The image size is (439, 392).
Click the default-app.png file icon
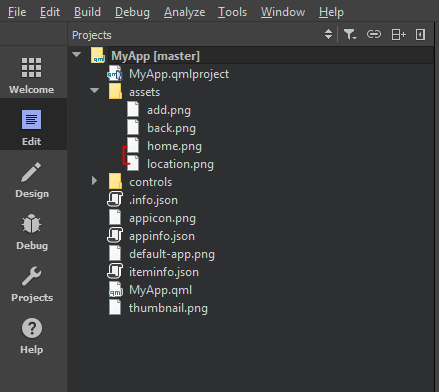click(115, 253)
